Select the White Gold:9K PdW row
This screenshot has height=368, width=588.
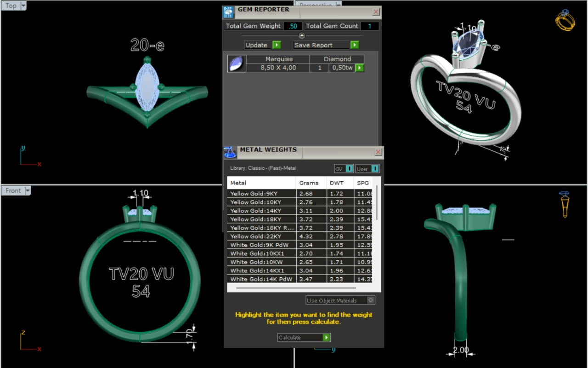pos(300,245)
